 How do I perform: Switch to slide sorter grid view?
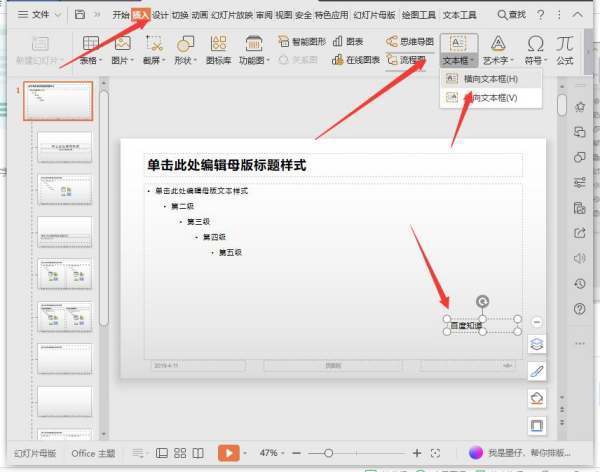click(x=181, y=453)
